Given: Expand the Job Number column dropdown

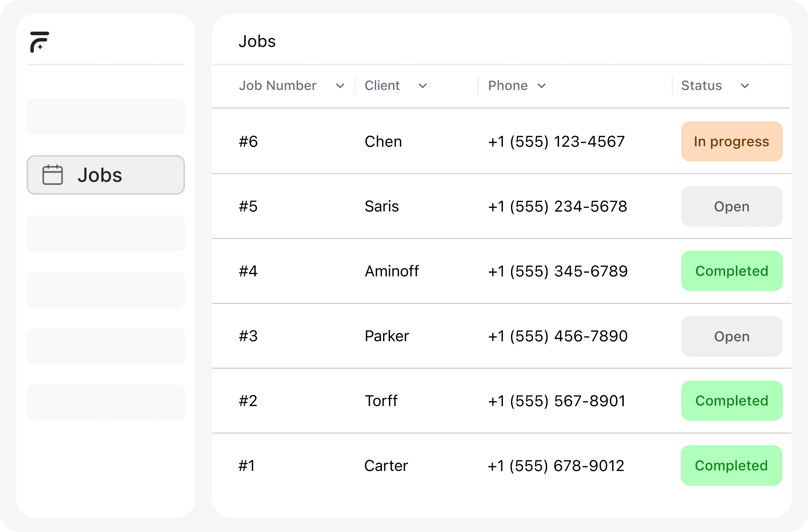Looking at the screenshot, I should pyautogui.click(x=340, y=86).
